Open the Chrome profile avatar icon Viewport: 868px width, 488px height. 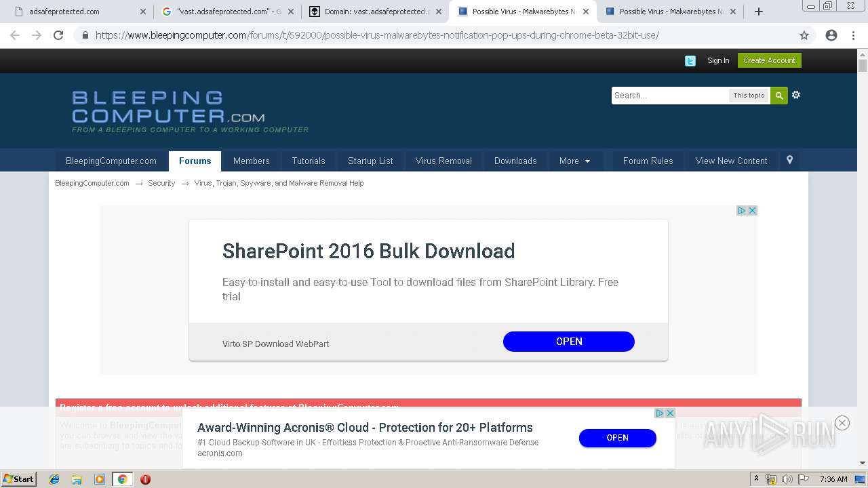click(x=831, y=35)
